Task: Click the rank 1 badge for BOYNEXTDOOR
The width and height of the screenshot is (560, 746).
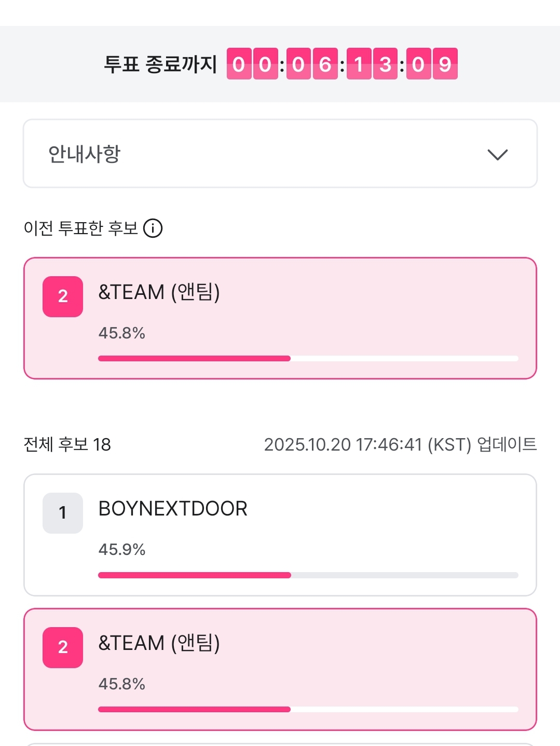Action: point(63,513)
